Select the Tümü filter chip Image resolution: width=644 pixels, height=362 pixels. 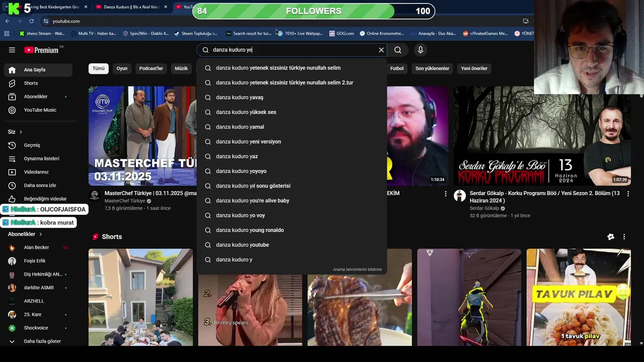point(99,68)
